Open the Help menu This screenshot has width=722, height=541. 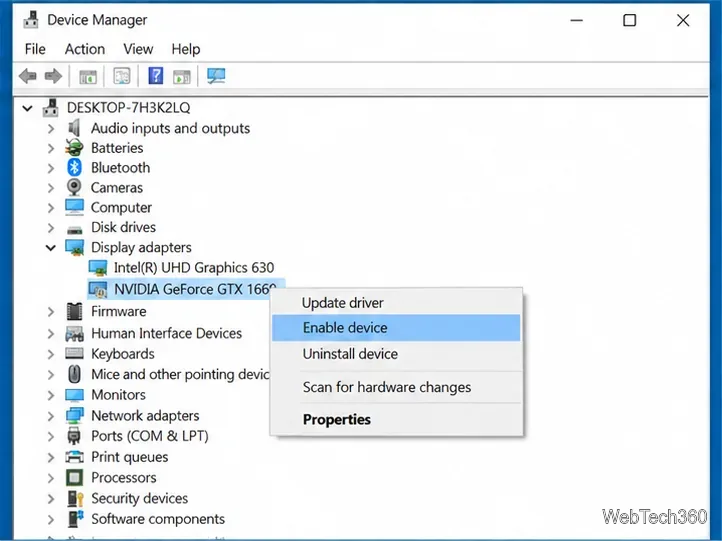click(186, 49)
